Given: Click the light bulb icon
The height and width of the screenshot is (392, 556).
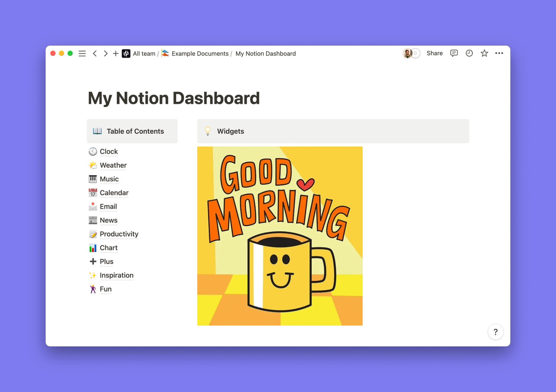Looking at the screenshot, I should tap(208, 131).
